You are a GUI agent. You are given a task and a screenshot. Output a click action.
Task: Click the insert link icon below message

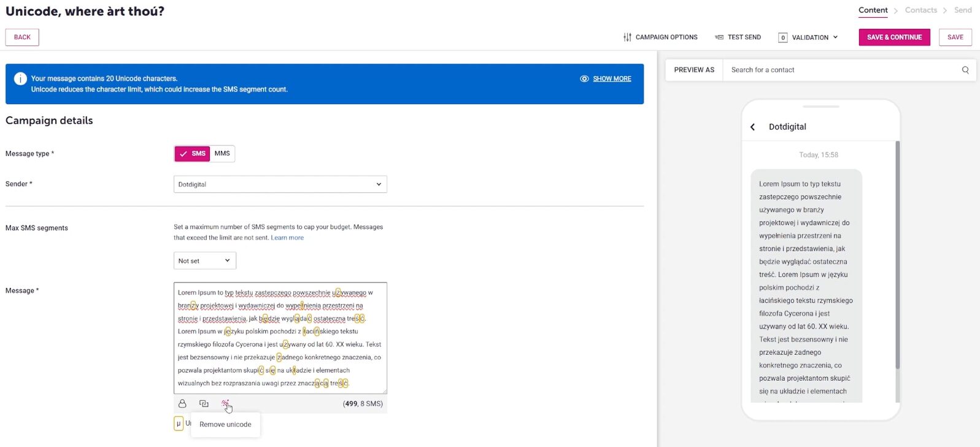204,403
